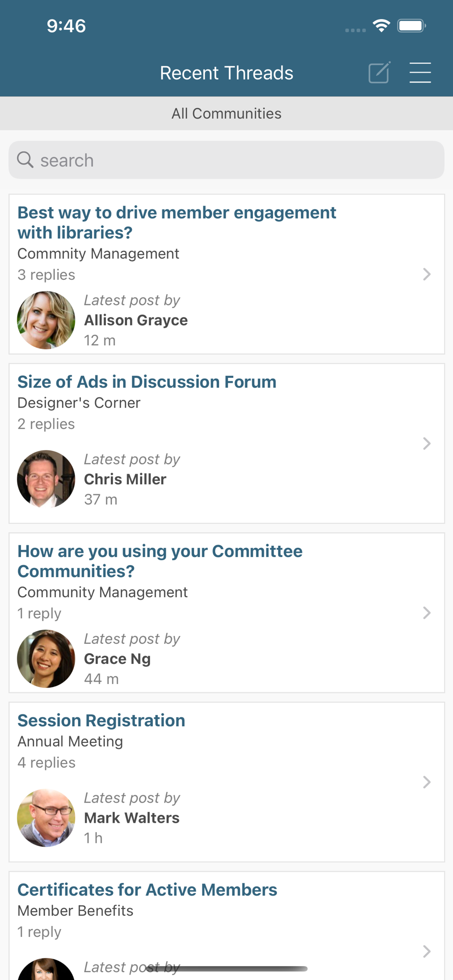Tap Grace Ng's avatar

tap(46, 659)
